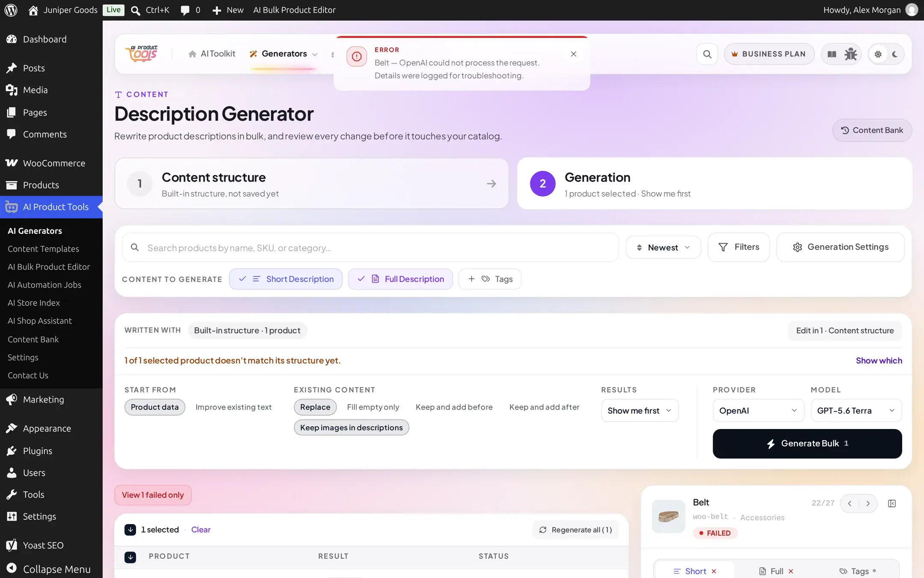Select Fill empty only option
Viewport: 924px width, 578px height.
373,407
